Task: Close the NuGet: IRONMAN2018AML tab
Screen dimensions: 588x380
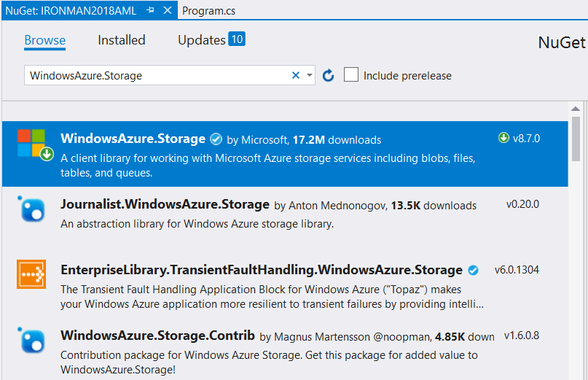Action: point(167,11)
